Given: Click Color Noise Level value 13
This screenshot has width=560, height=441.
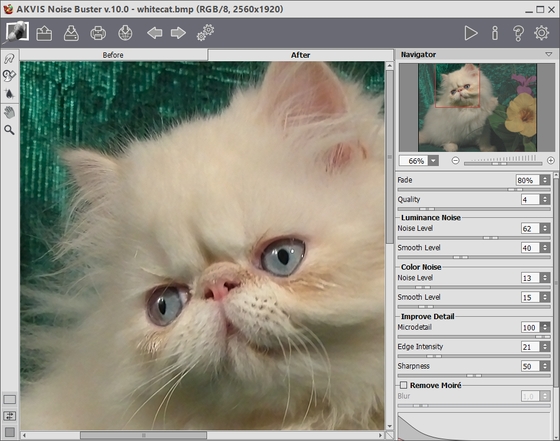Looking at the screenshot, I should pos(530,278).
